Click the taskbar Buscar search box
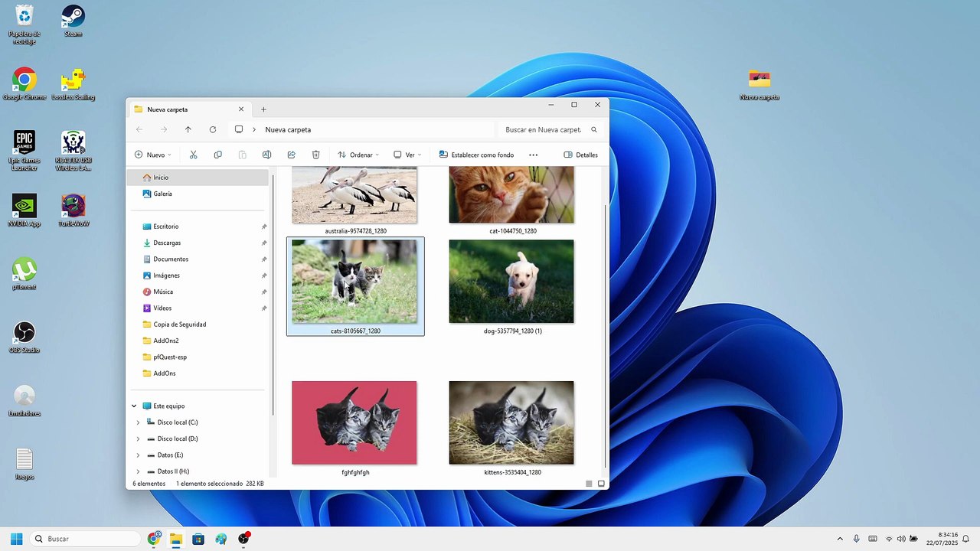This screenshot has width=980, height=551. 86,539
